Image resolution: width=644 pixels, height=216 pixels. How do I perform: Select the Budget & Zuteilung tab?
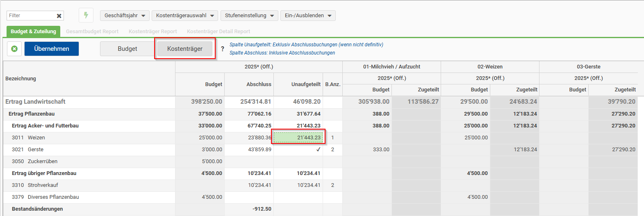(33, 32)
